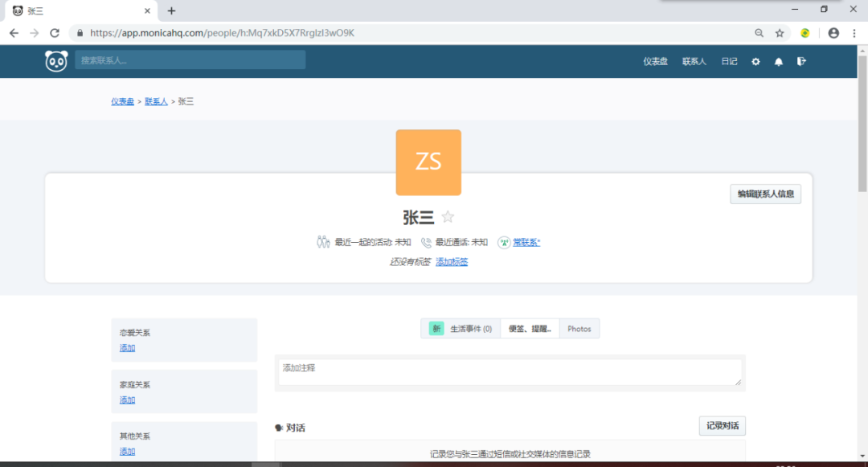
Task: Click the Photos tab segment control
Action: 579,328
